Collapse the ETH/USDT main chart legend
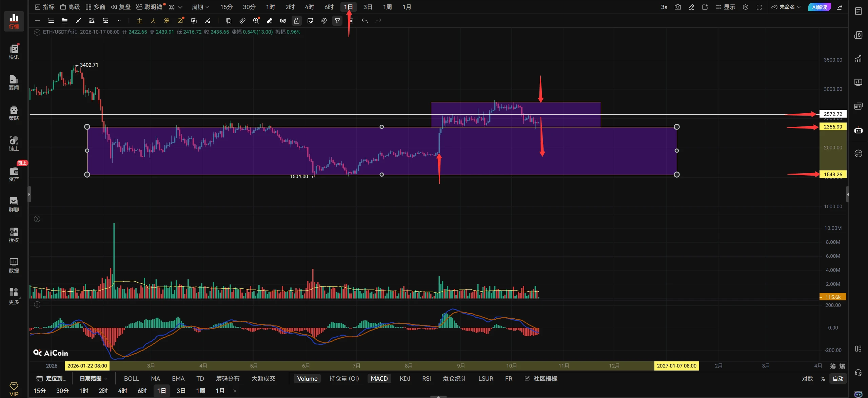 tap(37, 32)
